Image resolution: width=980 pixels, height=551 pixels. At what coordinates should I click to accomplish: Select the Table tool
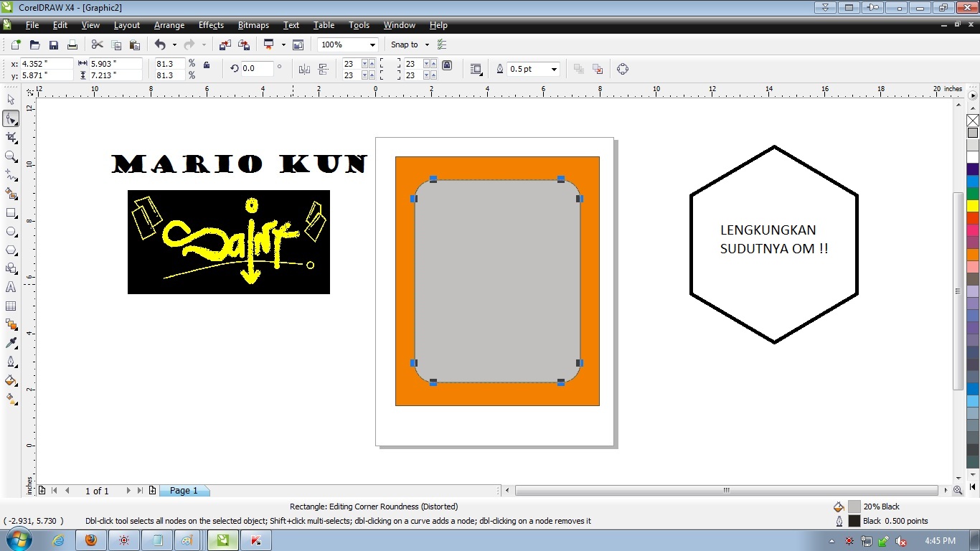coord(11,306)
